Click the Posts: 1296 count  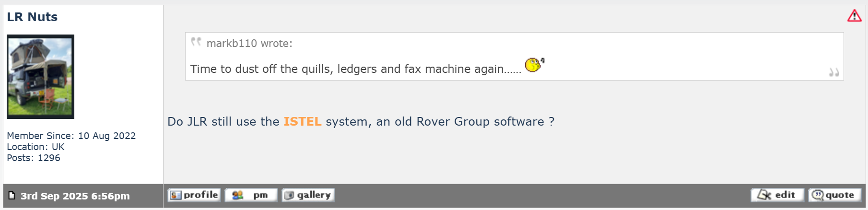[x=34, y=158]
